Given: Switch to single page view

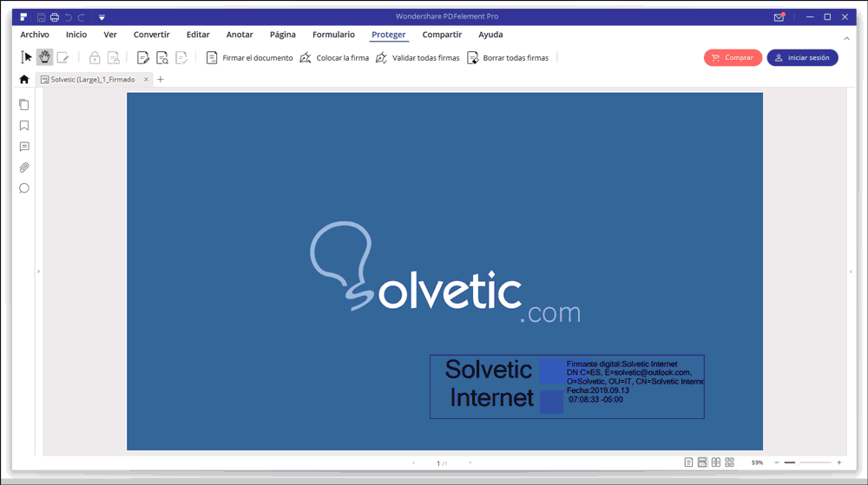Looking at the screenshot, I should coord(688,462).
